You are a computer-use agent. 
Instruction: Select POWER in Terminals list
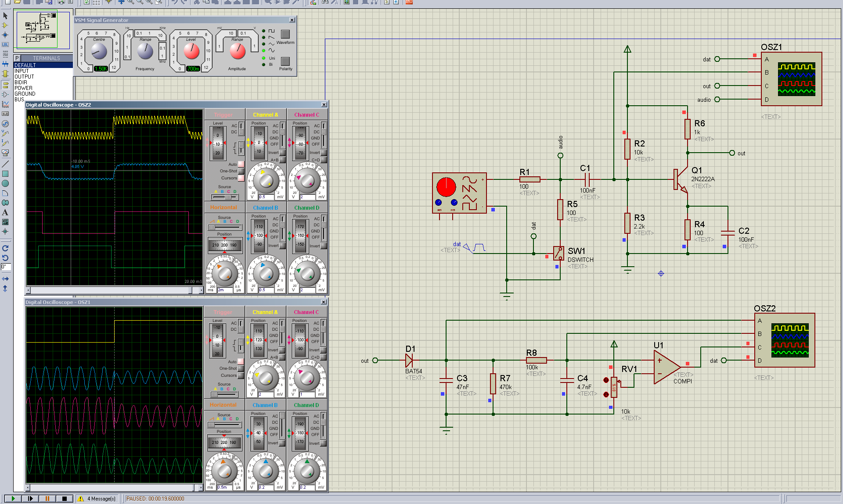coord(43,88)
